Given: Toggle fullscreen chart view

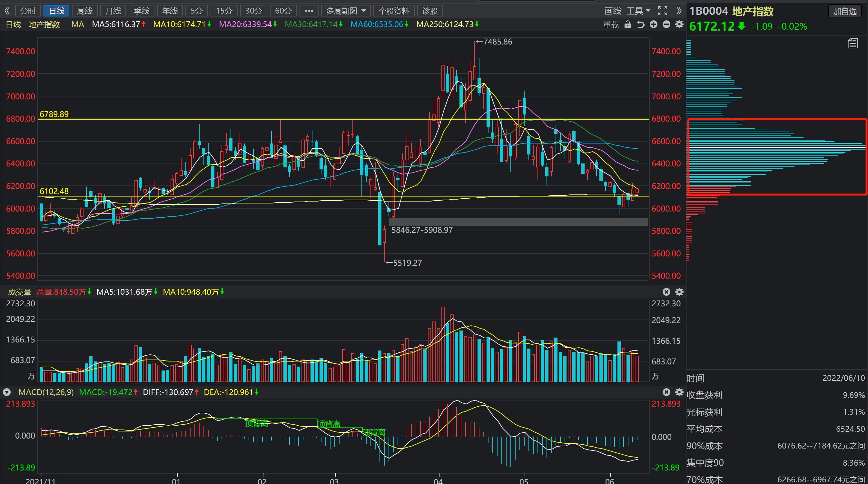Looking at the screenshot, I should point(663,11).
